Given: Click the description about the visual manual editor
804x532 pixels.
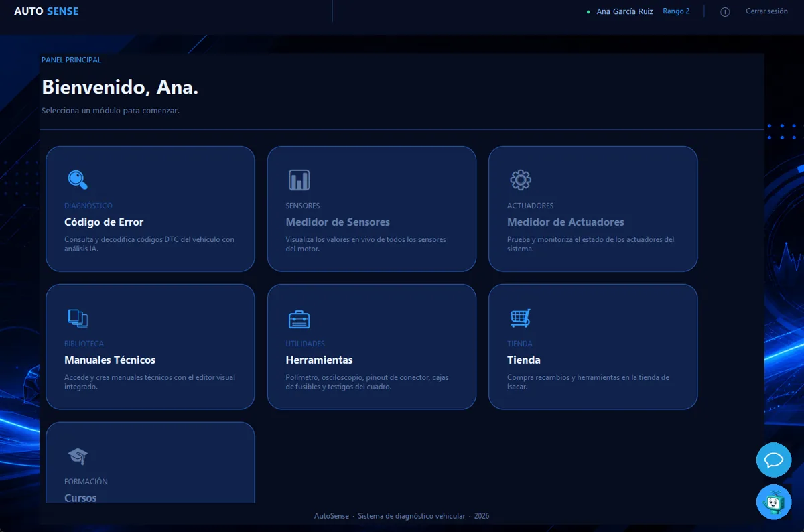Looking at the screenshot, I should (x=150, y=382).
